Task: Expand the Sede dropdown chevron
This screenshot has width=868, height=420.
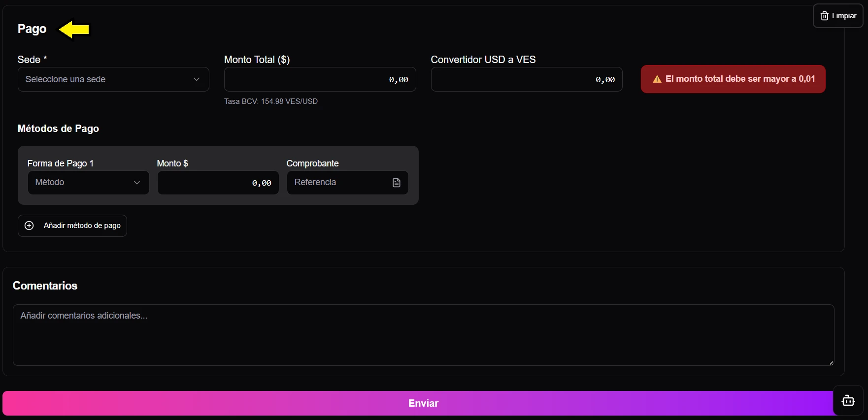Action: coord(197,79)
